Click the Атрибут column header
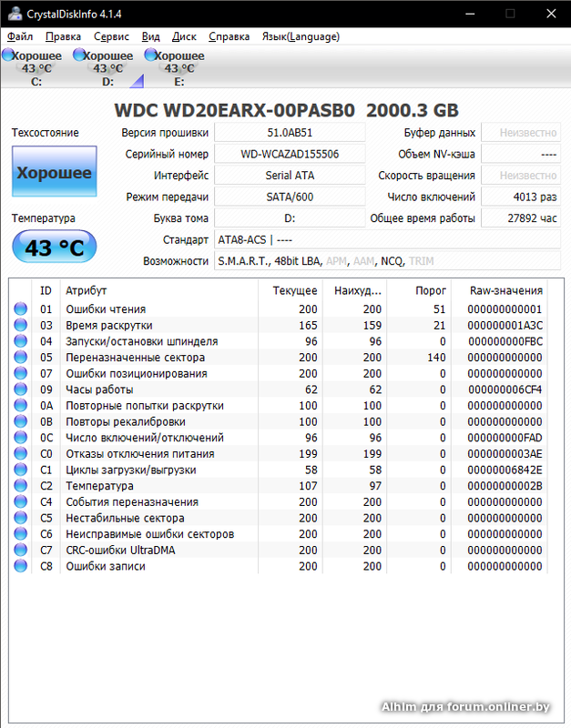This screenshot has width=571, height=728. click(x=158, y=290)
